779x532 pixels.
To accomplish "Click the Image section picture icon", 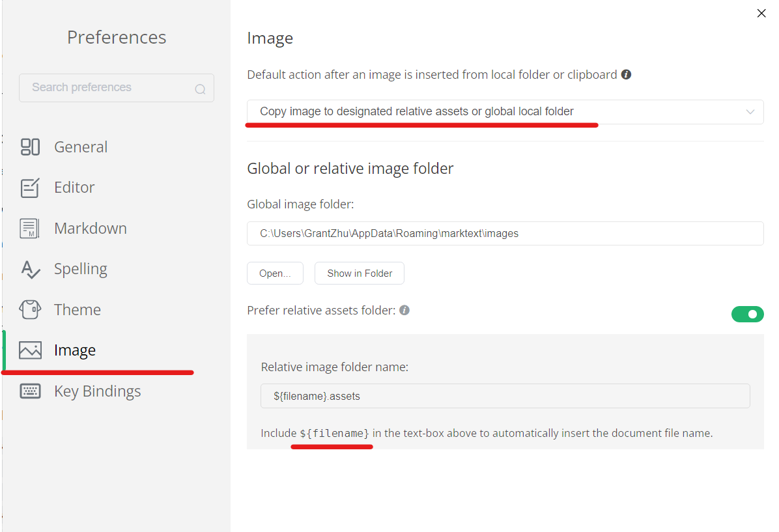I will [30, 350].
